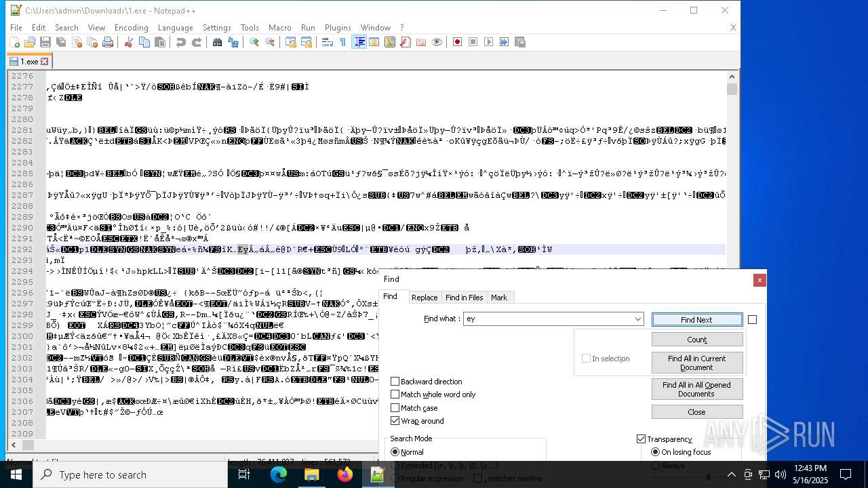Switch to the Replace tab

coord(425,298)
